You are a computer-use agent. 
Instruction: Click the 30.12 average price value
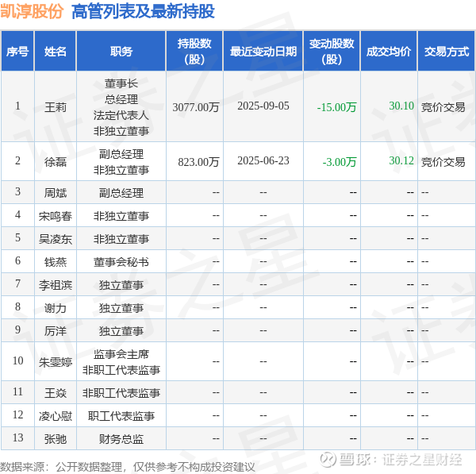point(401,161)
